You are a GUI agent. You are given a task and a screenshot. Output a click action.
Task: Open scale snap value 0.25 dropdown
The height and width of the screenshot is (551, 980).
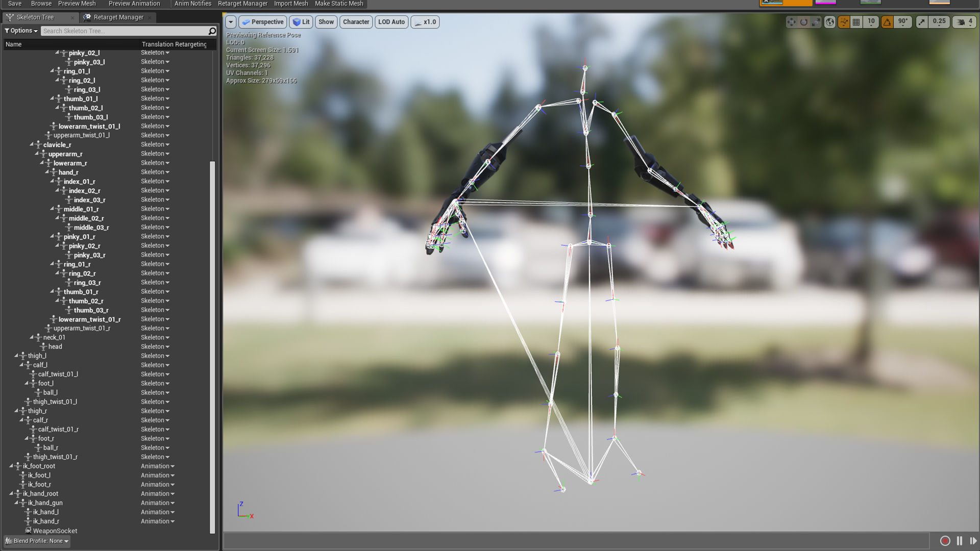coord(939,21)
